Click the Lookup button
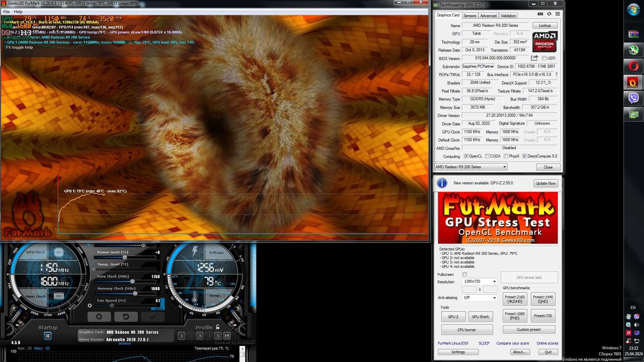The image size is (644, 362). point(545,25)
